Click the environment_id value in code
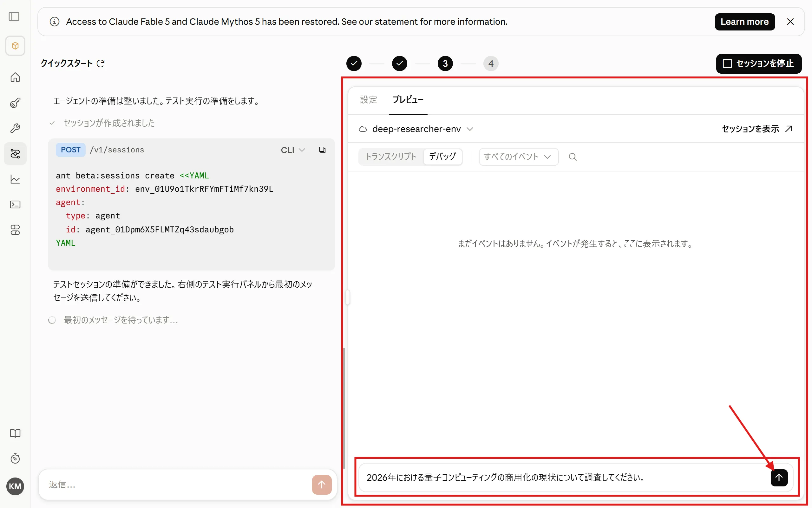This screenshot has height=508, width=812. [204, 189]
